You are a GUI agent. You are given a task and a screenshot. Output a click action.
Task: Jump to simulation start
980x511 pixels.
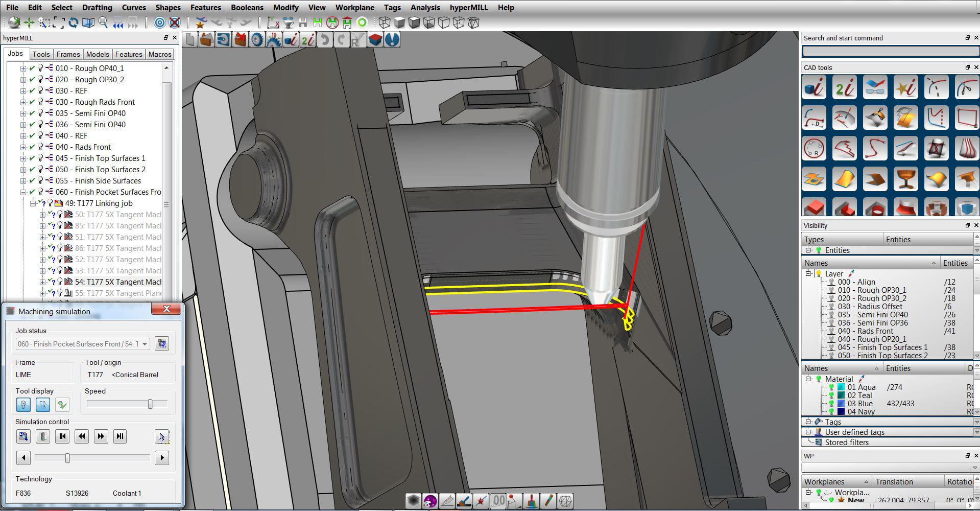(62, 436)
